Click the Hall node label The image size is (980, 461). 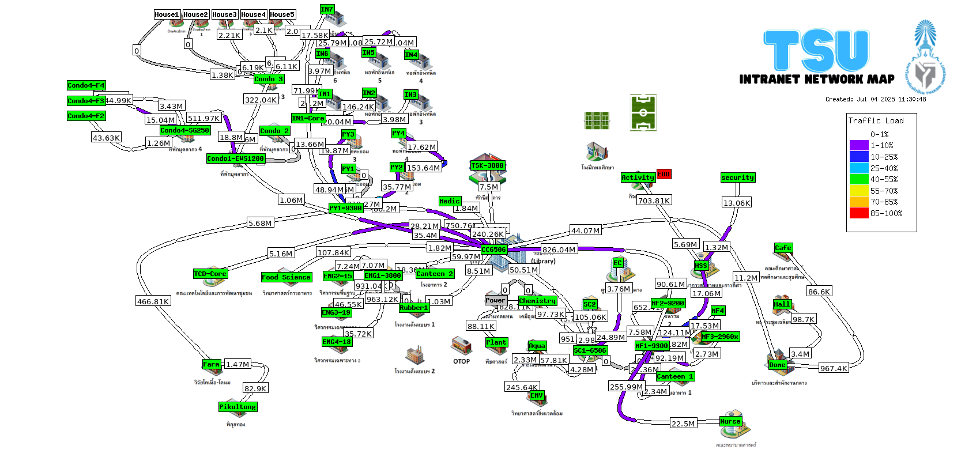(782, 304)
